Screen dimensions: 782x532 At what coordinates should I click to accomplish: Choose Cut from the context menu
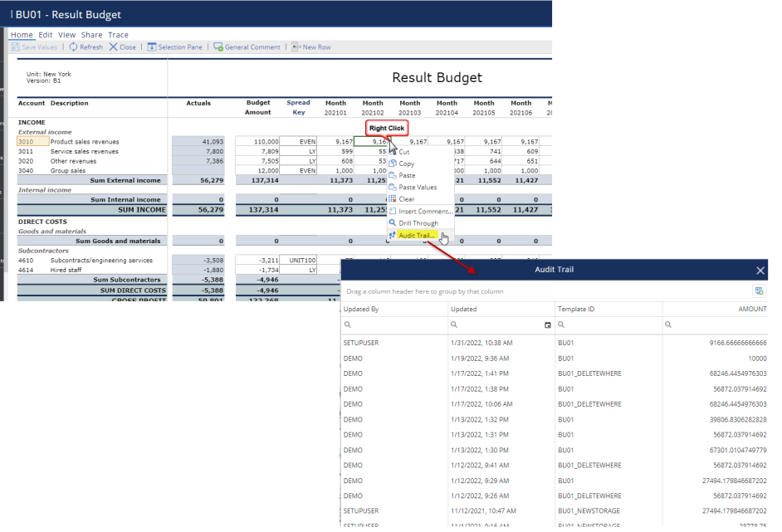pyautogui.click(x=407, y=151)
